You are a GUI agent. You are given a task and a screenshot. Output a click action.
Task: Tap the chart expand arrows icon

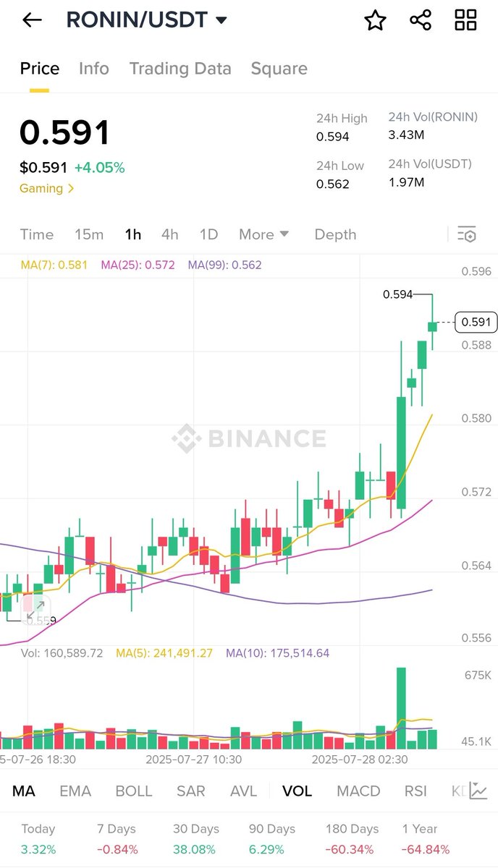tap(35, 609)
